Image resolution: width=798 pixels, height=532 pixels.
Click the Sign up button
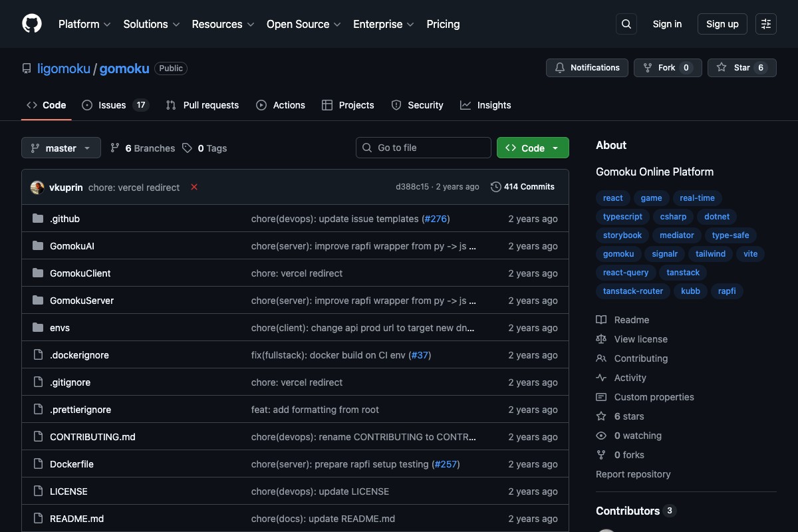pyautogui.click(x=722, y=24)
